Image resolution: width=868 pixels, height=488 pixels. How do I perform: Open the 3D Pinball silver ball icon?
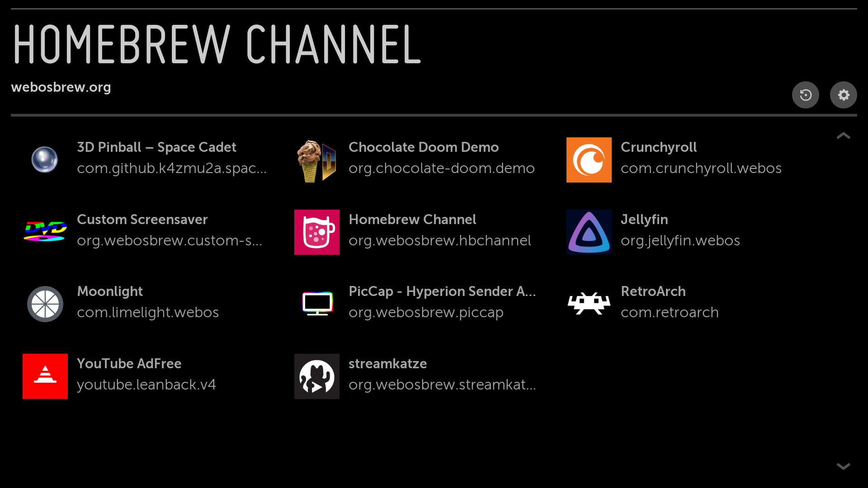[x=45, y=160]
